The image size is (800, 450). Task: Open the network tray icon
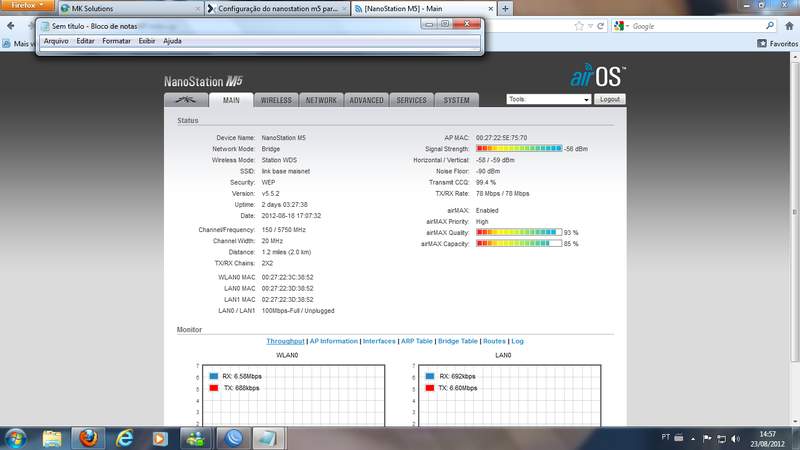tap(721, 438)
